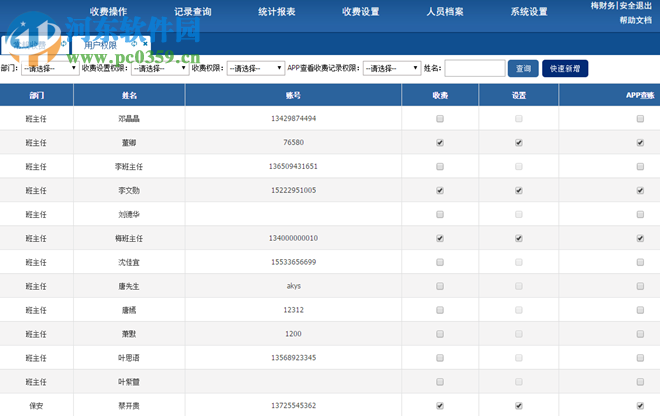The image size is (660, 416).
Task: Uncheck 收费 box for 梅班主任
Action: [x=440, y=238]
